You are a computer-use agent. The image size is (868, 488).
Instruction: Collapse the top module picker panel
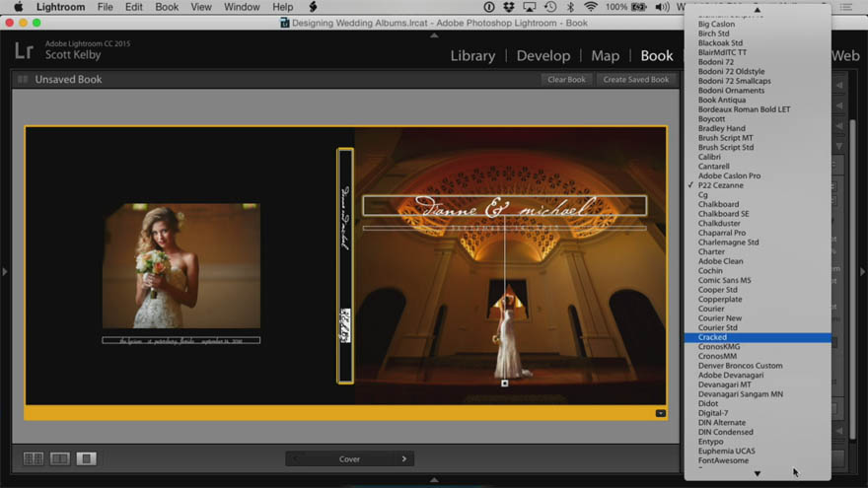tap(434, 35)
